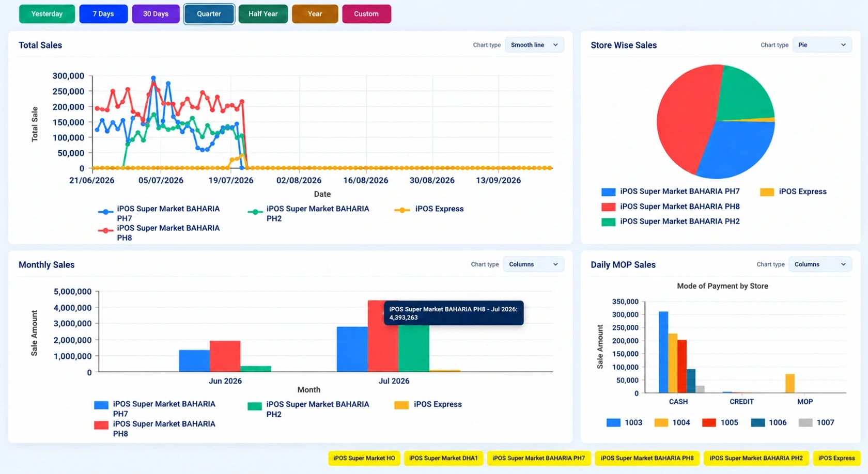
Task: Toggle BAHARIA PH8 in Monthly Sales legend
Action: [155, 429]
